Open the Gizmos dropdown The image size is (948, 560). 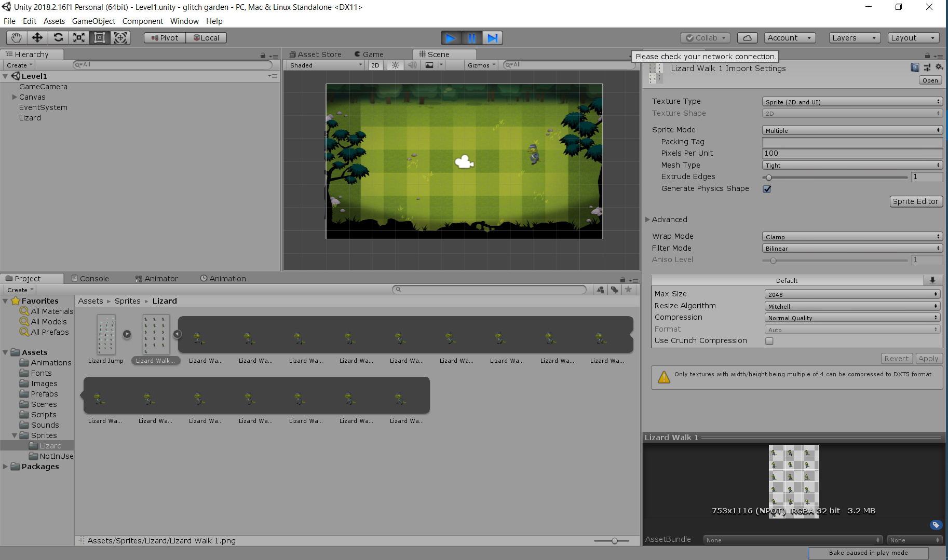coord(482,65)
